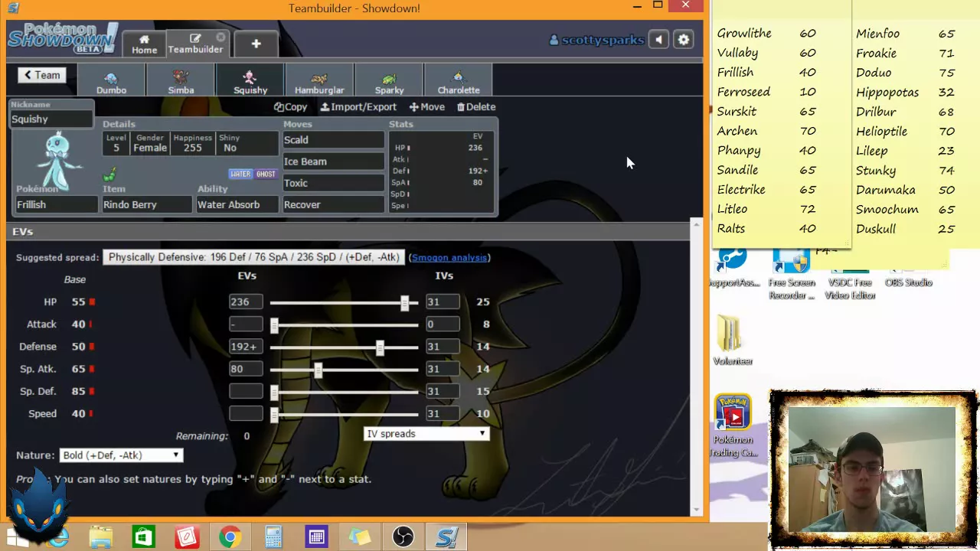Click the HP EV input box

(246, 302)
